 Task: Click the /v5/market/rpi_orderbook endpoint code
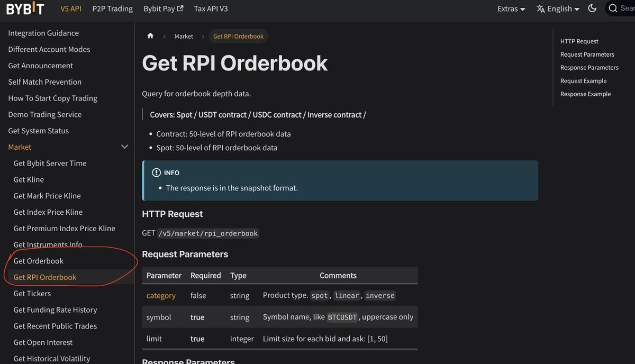point(208,233)
